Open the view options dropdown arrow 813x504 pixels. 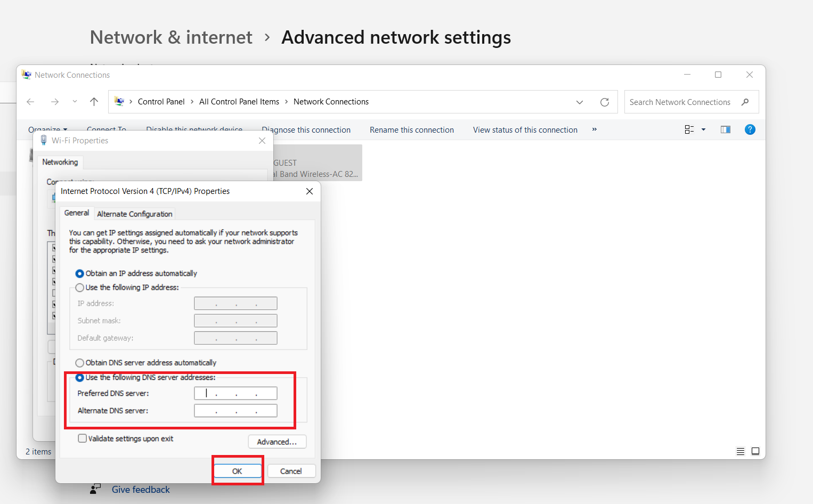pyautogui.click(x=703, y=129)
